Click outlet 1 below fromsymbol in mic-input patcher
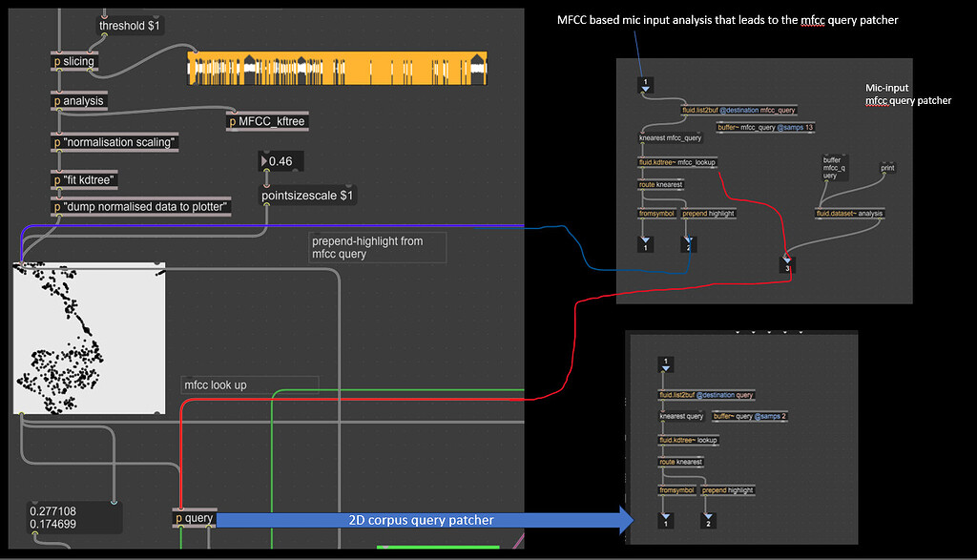 [646, 244]
